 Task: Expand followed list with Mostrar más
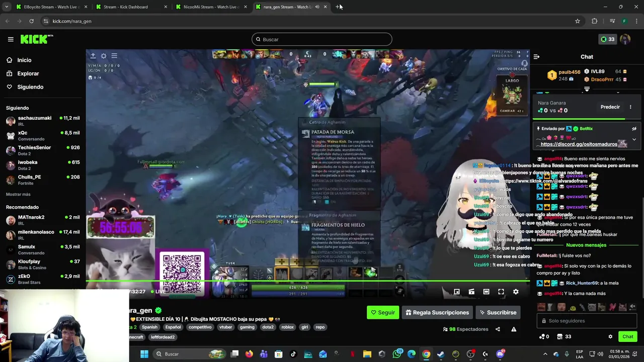pos(18,194)
